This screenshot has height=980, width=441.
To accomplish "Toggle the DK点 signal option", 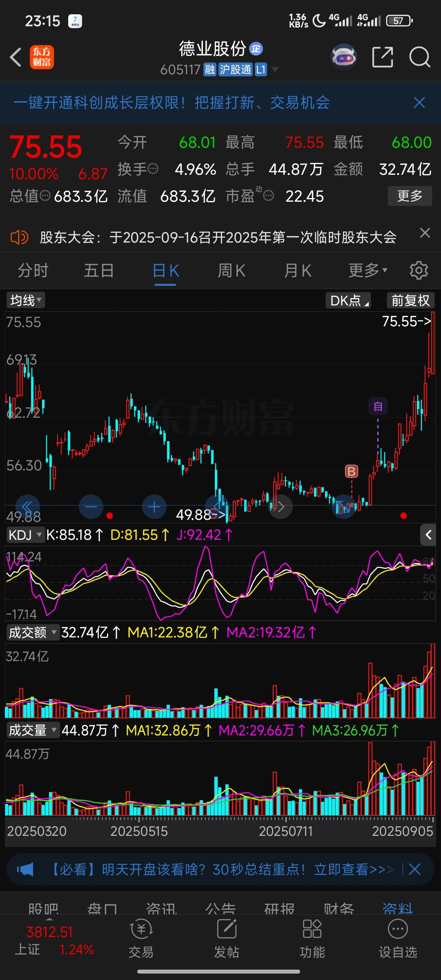I will tap(348, 301).
